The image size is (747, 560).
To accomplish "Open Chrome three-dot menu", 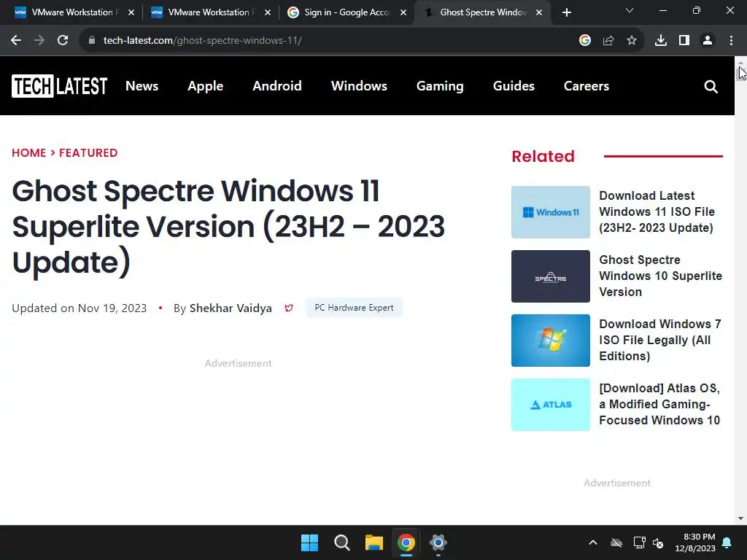I will pos(731,41).
